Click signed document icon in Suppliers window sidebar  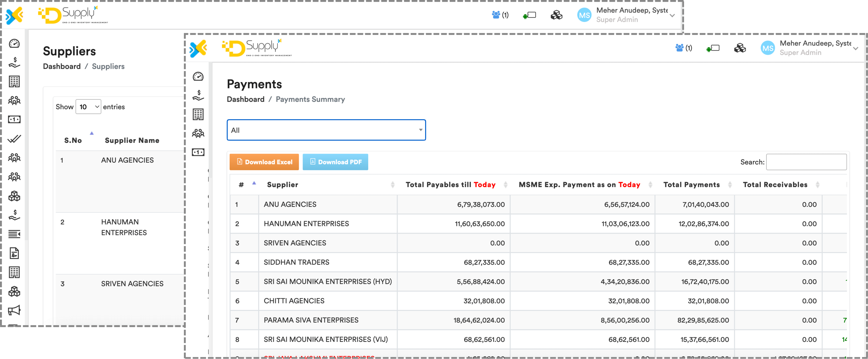(14, 253)
